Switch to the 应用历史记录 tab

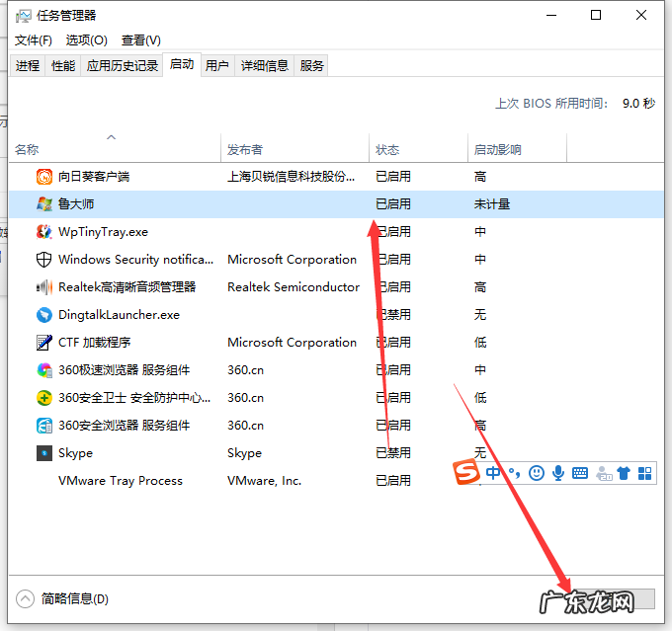click(123, 65)
